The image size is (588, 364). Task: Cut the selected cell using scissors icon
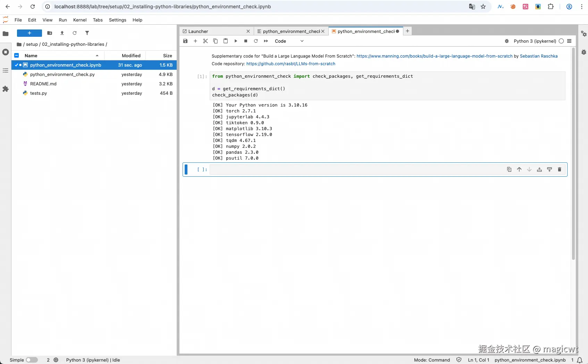pos(205,41)
